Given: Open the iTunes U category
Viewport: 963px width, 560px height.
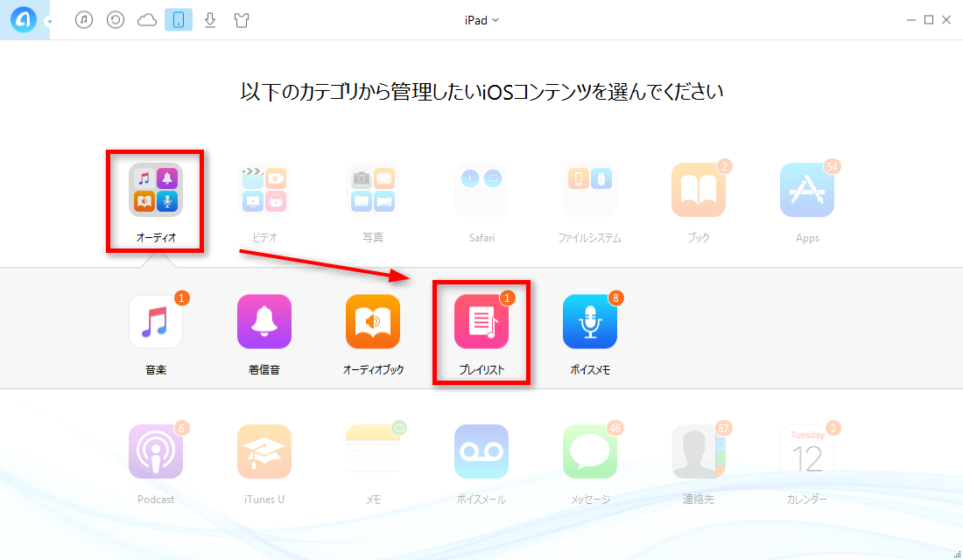Looking at the screenshot, I should (x=264, y=451).
